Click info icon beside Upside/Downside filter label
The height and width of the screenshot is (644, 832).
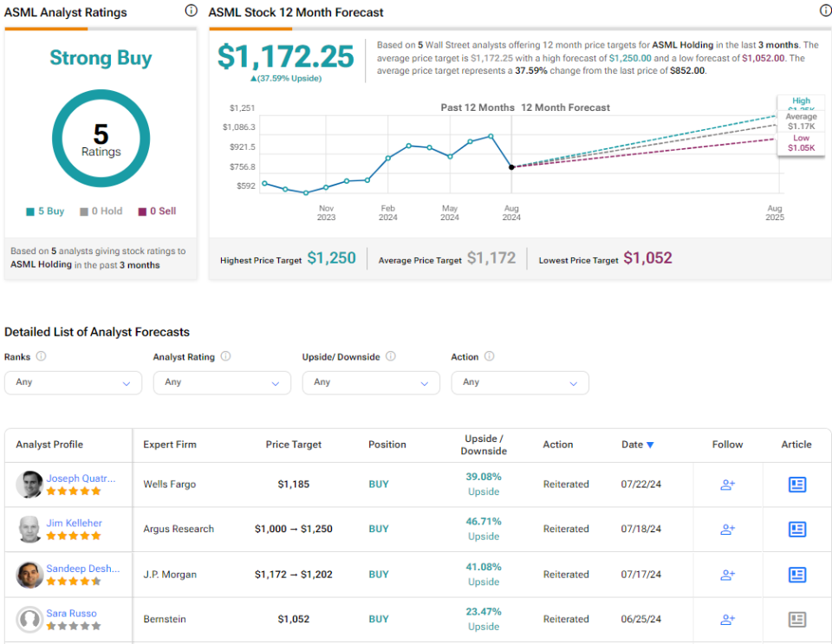click(391, 356)
